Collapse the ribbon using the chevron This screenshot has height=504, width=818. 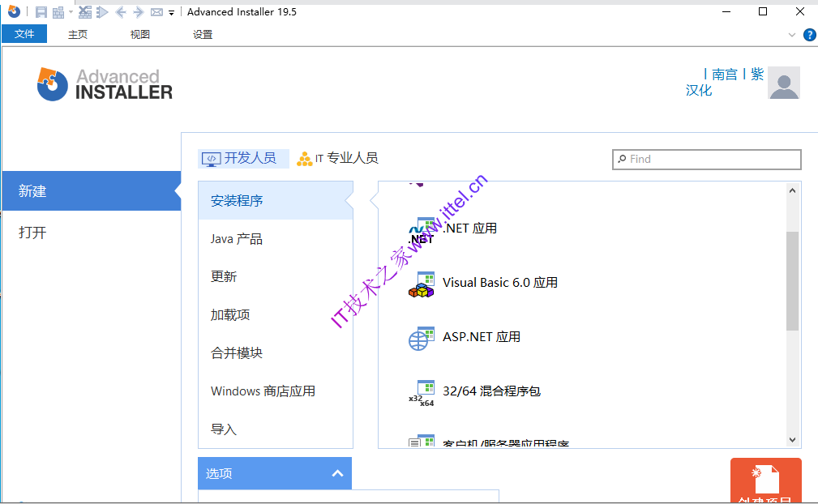(792, 35)
